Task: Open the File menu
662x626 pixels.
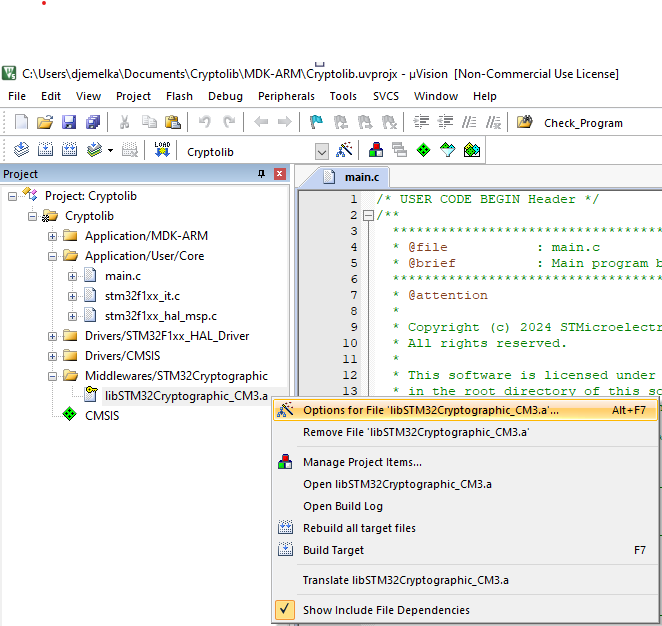Action: (17, 96)
